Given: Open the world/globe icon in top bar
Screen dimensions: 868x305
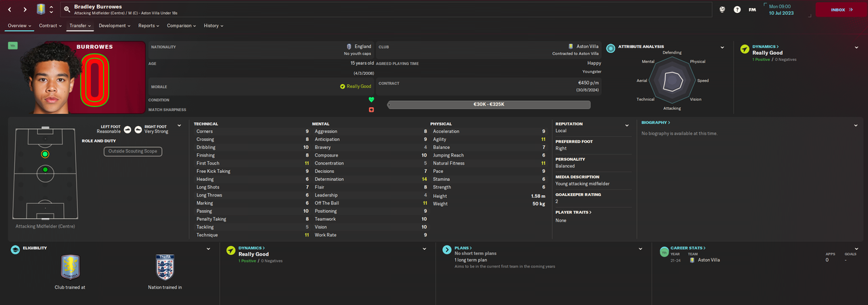Looking at the screenshot, I should click(x=723, y=9).
